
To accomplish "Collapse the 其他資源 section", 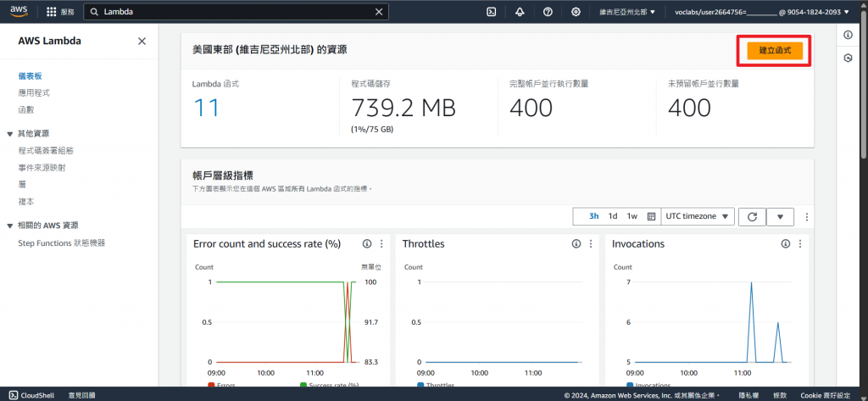I will coord(10,133).
